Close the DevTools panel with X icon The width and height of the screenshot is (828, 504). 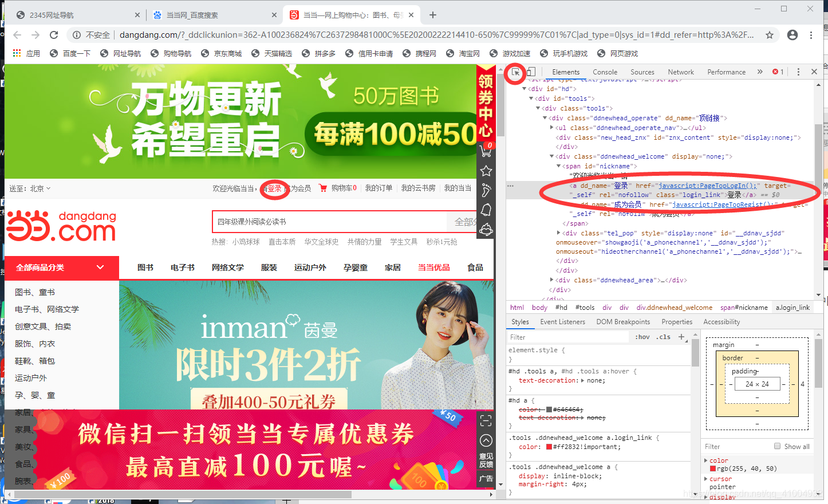point(814,72)
